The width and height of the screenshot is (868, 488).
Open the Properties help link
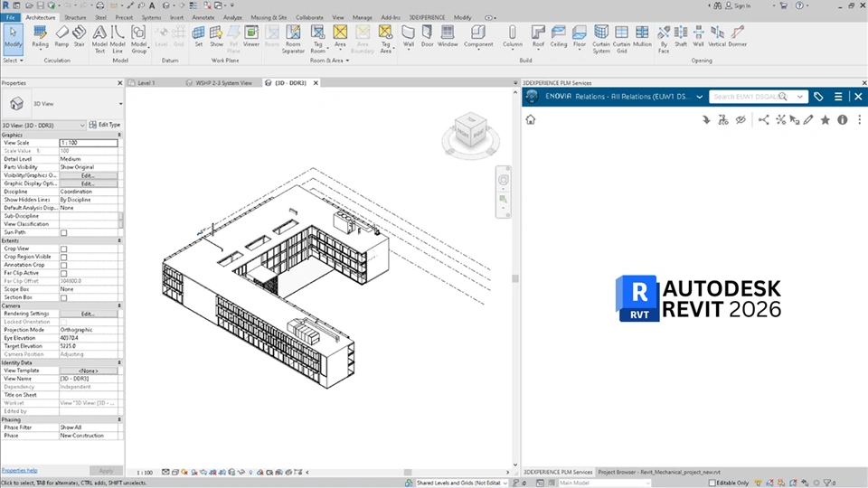click(19, 470)
